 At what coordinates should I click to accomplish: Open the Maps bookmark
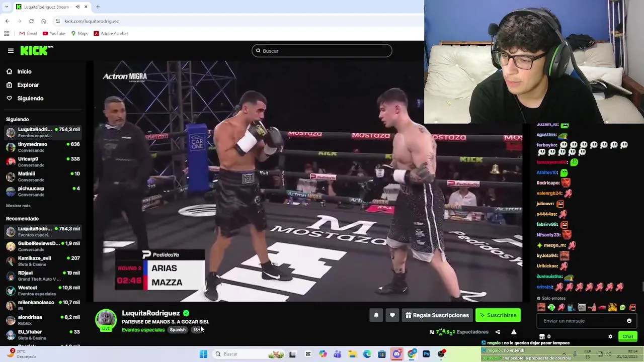79,34
